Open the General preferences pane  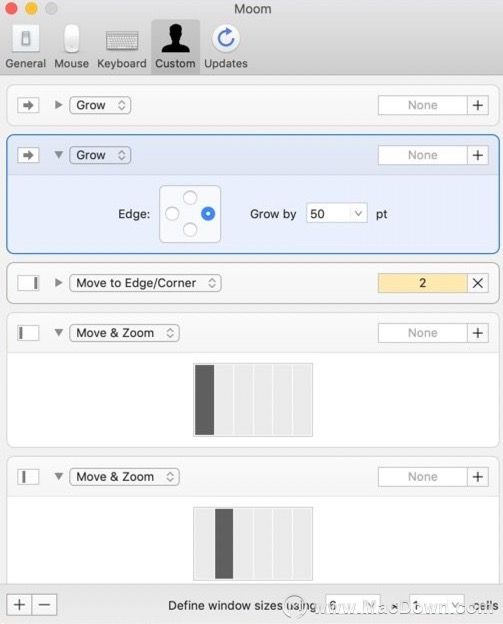pos(25,47)
